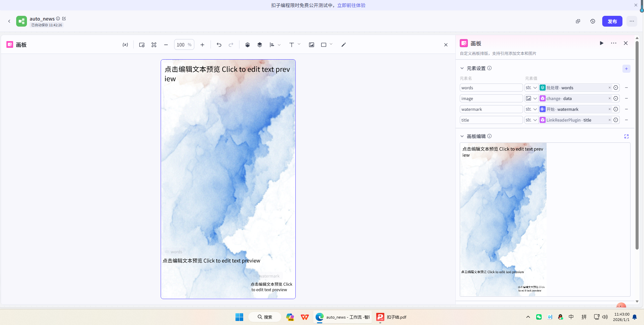
Task: Click the 发布 publish button
Action: point(612,21)
